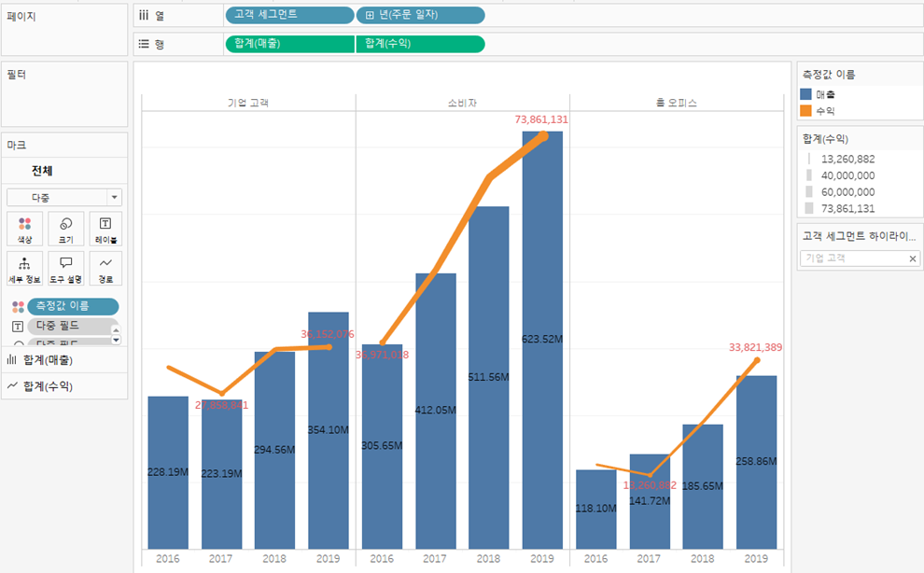
Task: Click the profit point labeled 27,858,841
Action: tap(221, 393)
